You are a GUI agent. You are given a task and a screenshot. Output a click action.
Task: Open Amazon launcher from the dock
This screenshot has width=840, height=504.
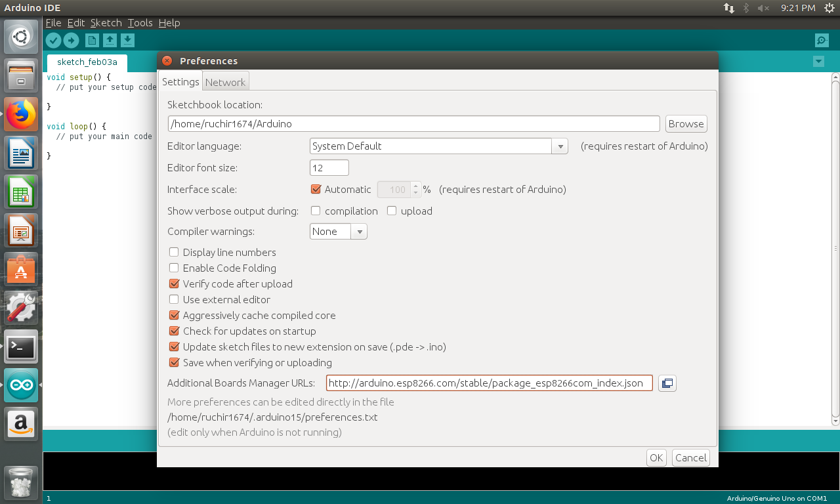pyautogui.click(x=22, y=424)
